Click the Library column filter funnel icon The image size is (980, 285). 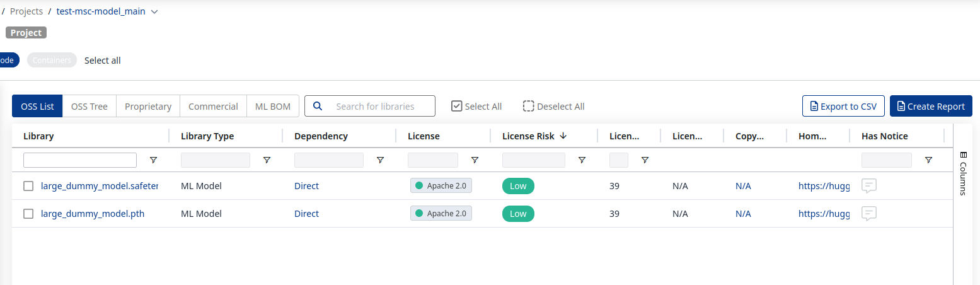click(x=153, y=160)
